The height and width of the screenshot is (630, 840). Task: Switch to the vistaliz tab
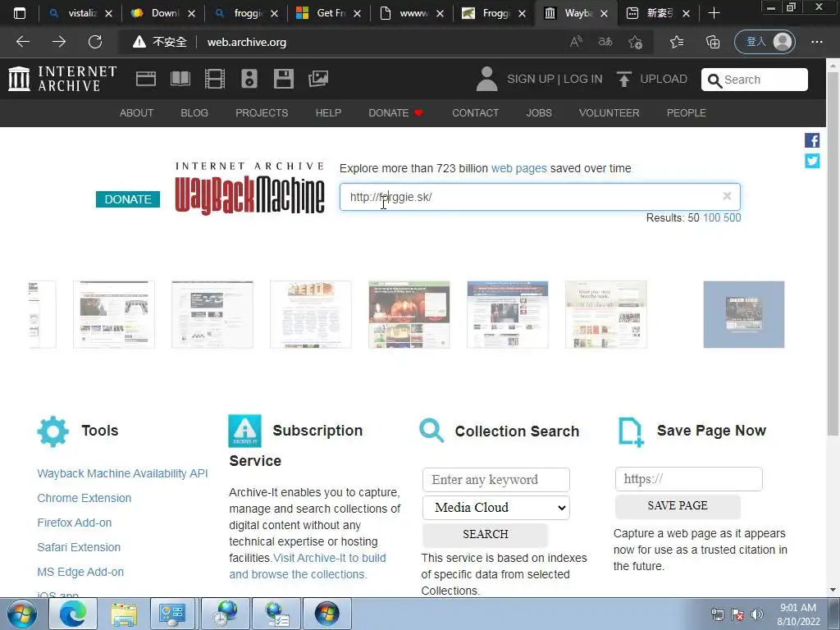point(81,13)
